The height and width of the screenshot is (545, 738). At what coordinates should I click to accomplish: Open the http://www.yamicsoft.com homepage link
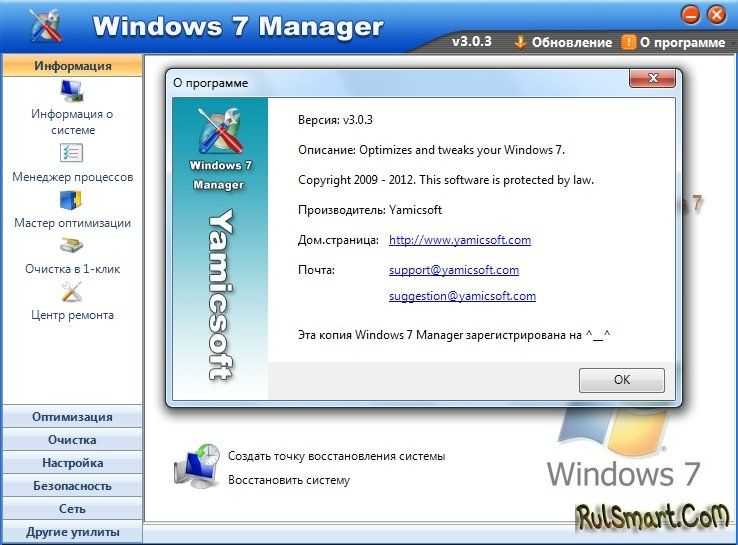[x=460, y=240]
